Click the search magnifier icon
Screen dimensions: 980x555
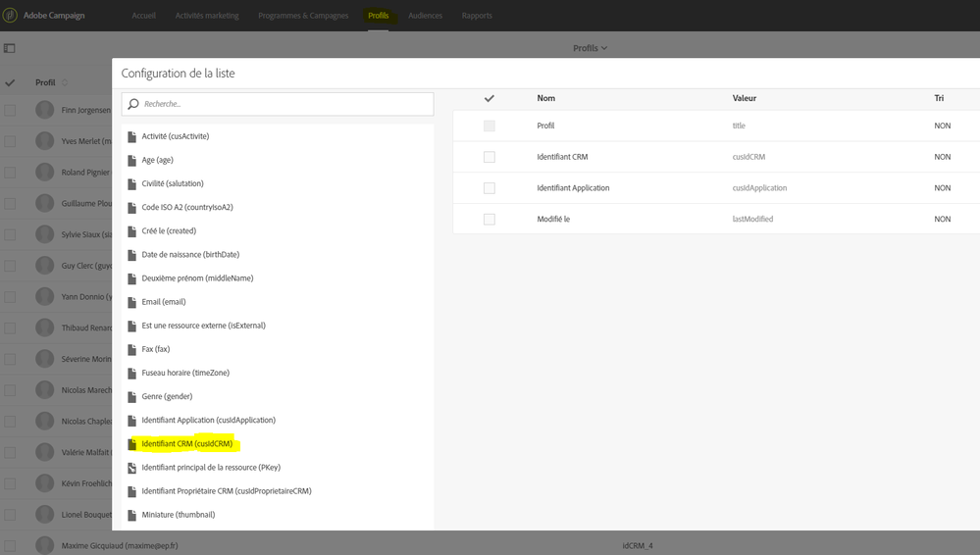point(133,103)
